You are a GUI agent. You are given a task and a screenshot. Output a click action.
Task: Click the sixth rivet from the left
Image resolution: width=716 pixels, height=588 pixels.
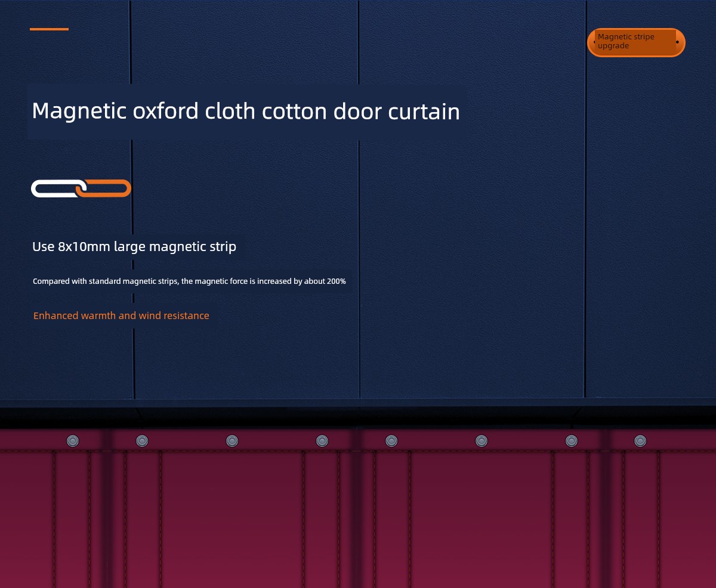[482, 441]
